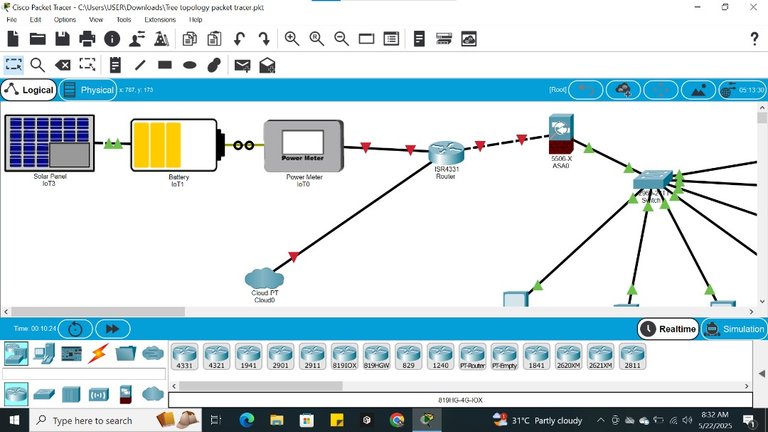The image size is (768, 432).
Task: Open the Tools menu
Action: click(124, 20)
